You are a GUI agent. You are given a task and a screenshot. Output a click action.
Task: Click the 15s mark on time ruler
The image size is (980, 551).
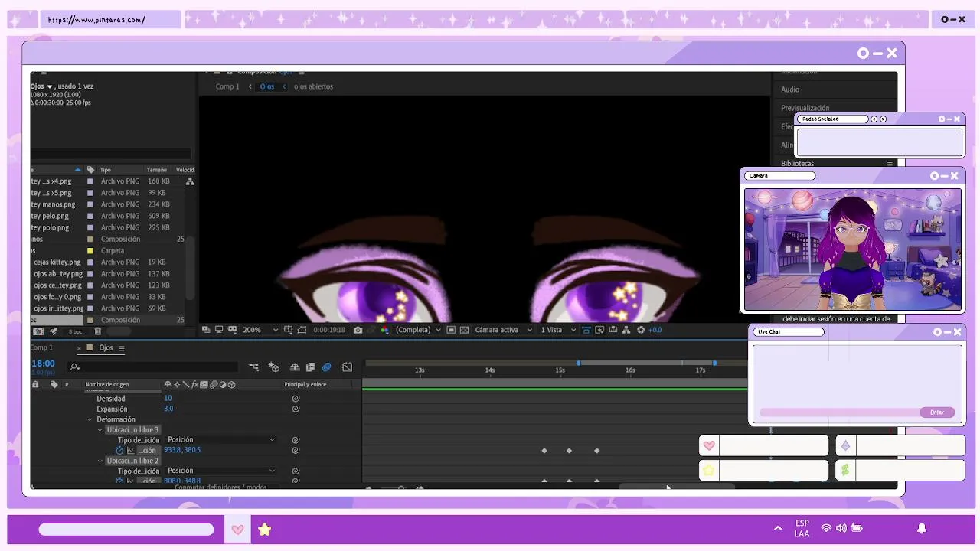coord(560,370)
